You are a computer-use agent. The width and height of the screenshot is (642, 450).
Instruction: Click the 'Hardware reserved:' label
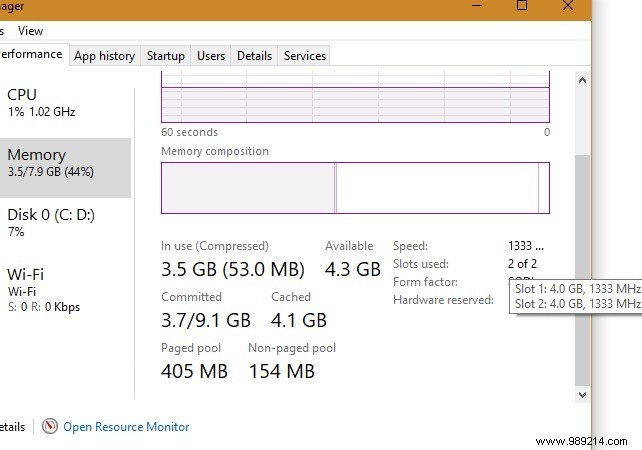pyautogui.click(x=443, y=300)
